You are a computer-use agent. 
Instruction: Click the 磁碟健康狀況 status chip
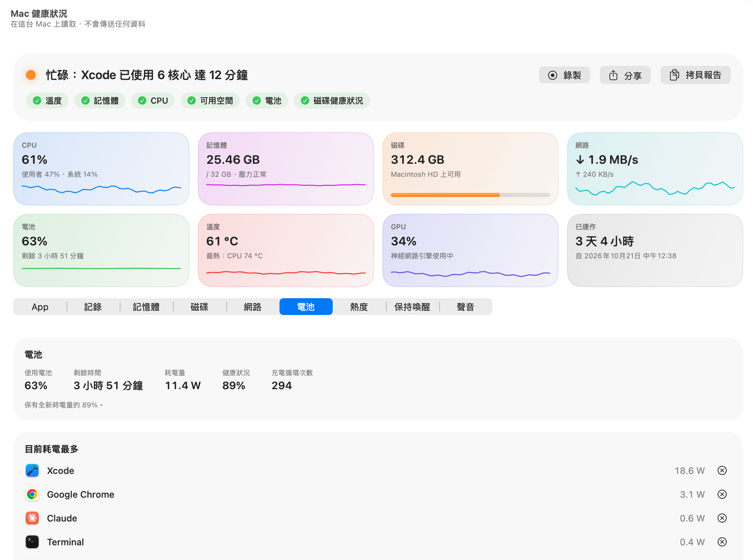click(332, 101)
